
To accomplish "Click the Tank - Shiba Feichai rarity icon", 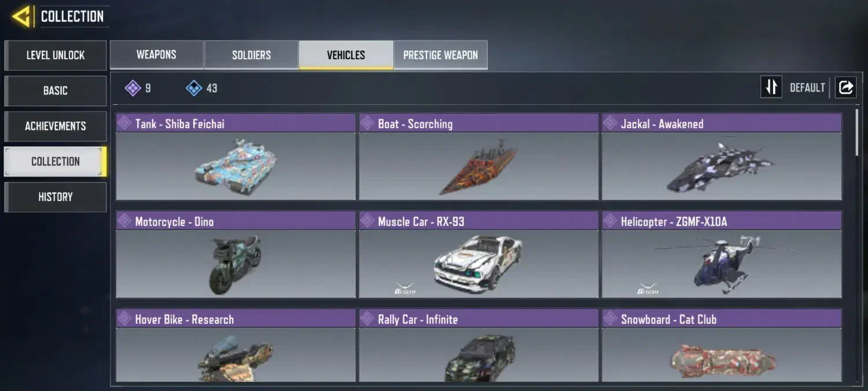I will point(125,123).
